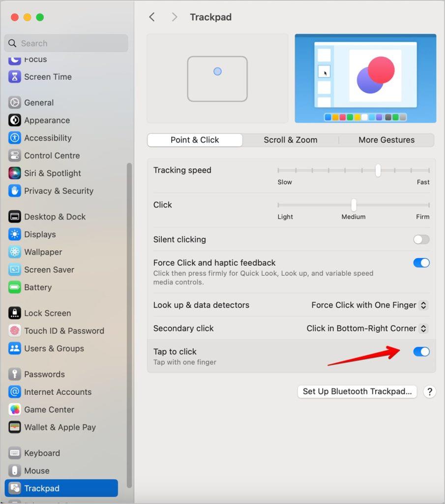Image resolution: width=445 pixels, height=504 pixels.
Task: Click the Trackpad icon in sidebar
Action: pyautogui.click(x=14, y=488)
